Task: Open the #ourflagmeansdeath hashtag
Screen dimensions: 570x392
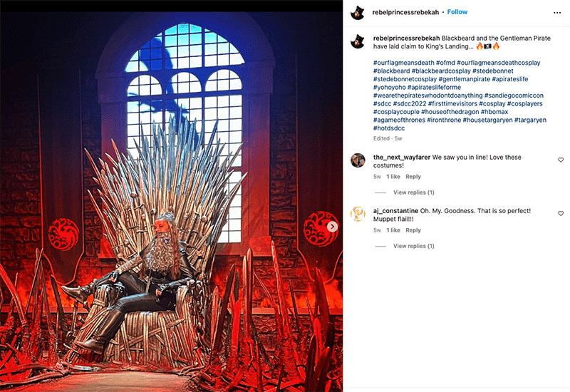Action: pos(403,63)
